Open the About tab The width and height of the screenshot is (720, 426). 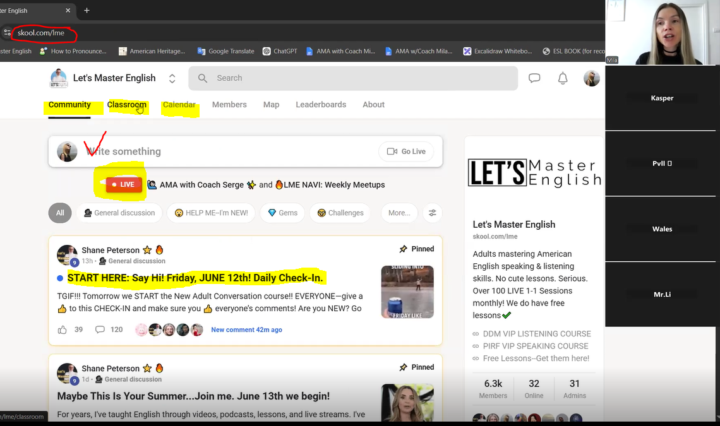[373, 105]
